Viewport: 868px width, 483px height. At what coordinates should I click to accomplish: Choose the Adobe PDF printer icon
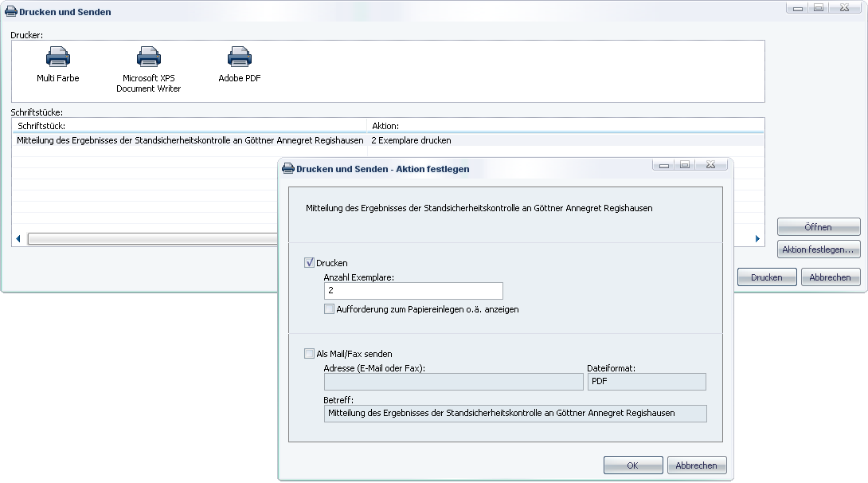pos(240,57)
